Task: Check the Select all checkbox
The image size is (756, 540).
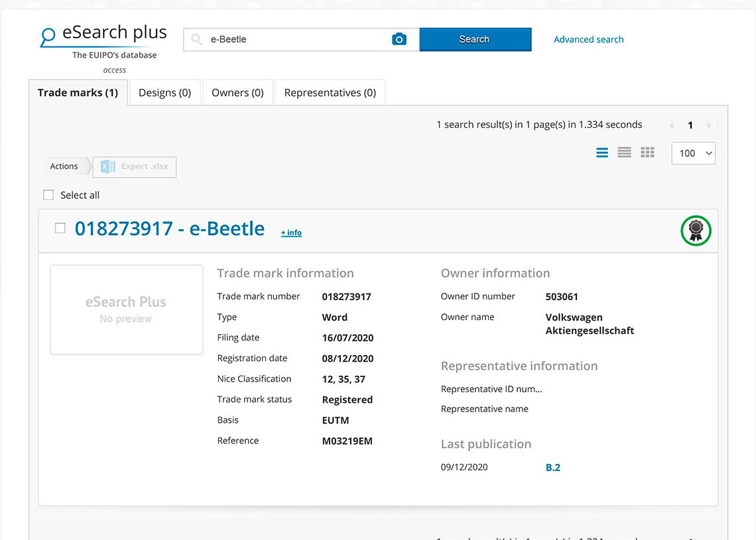Action: (48, 195)
